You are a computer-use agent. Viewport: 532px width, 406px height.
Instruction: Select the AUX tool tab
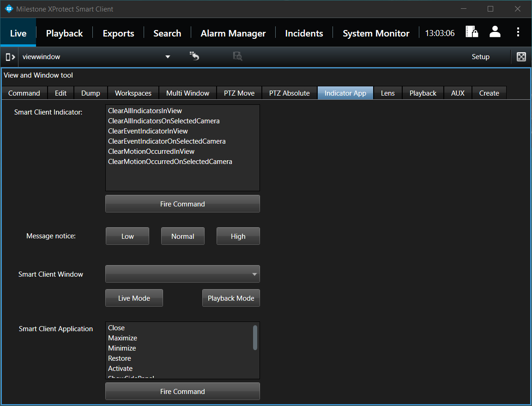(458, 93)
